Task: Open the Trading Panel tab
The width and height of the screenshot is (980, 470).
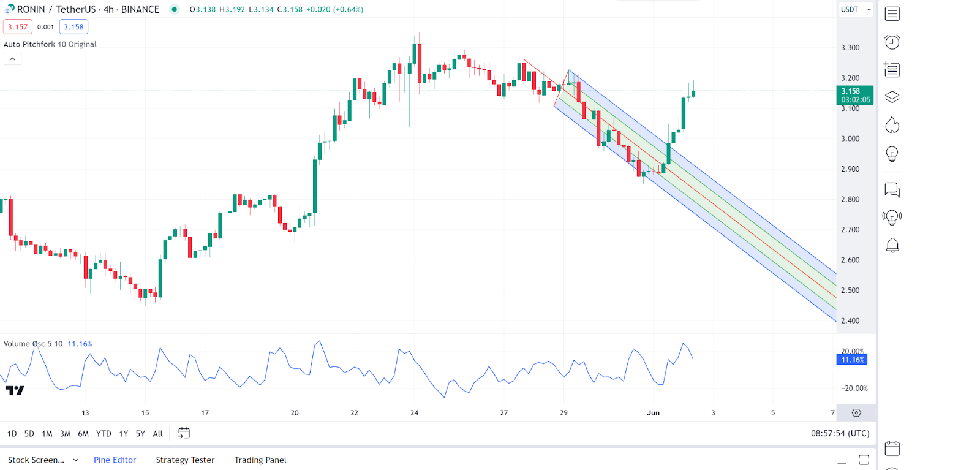Action: click(260, 460)
